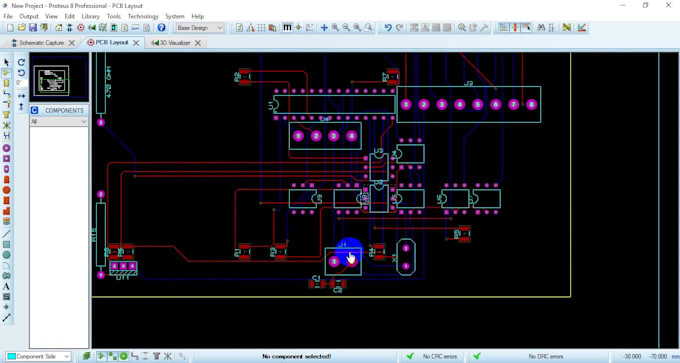Open the Output menu
This screenshot has height=363, width=680.
[x=29, y=16]
